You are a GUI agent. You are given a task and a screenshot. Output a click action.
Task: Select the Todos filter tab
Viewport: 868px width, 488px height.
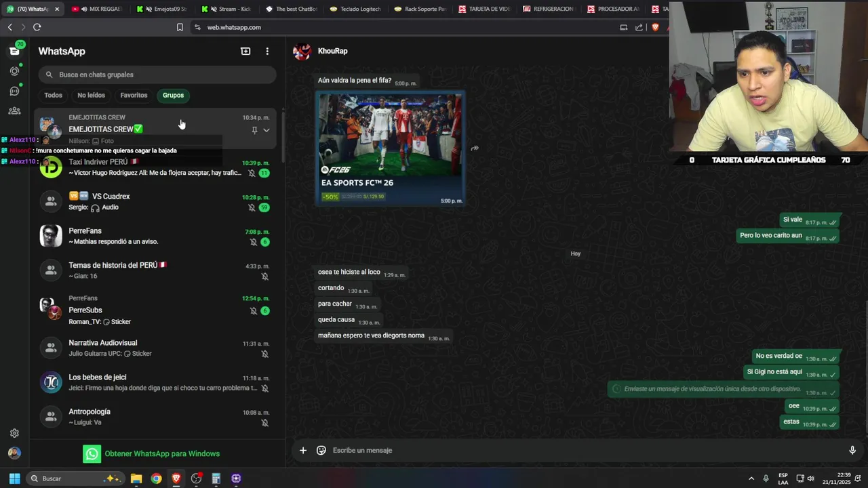[x=53, y=96]
